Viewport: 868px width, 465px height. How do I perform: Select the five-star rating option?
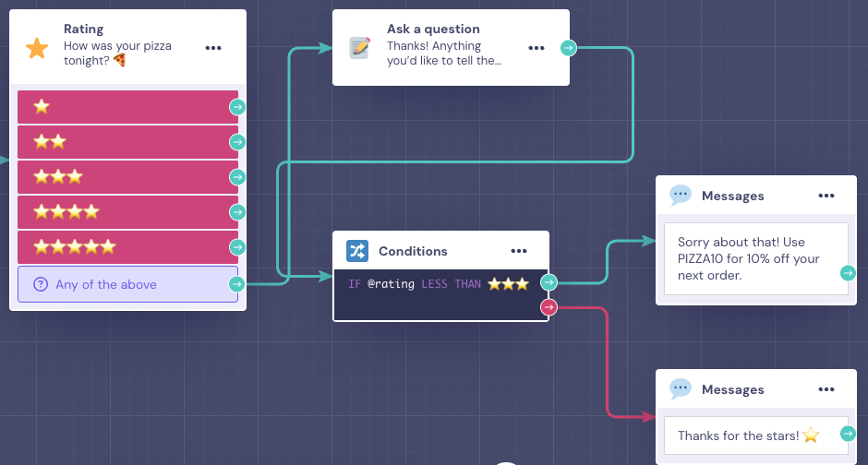click(127, 247)
